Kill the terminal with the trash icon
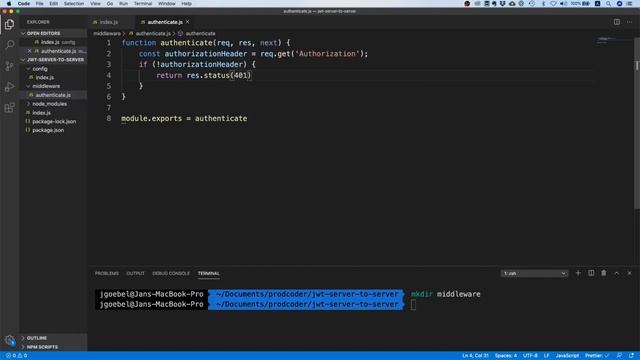640x360 pixels. [x=604, y=273]
